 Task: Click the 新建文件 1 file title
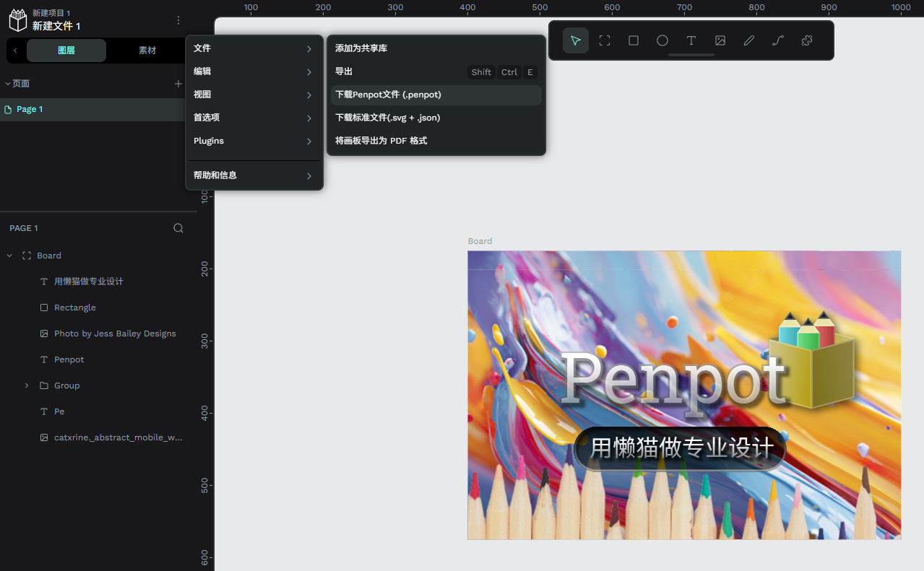tap(56, 26)
